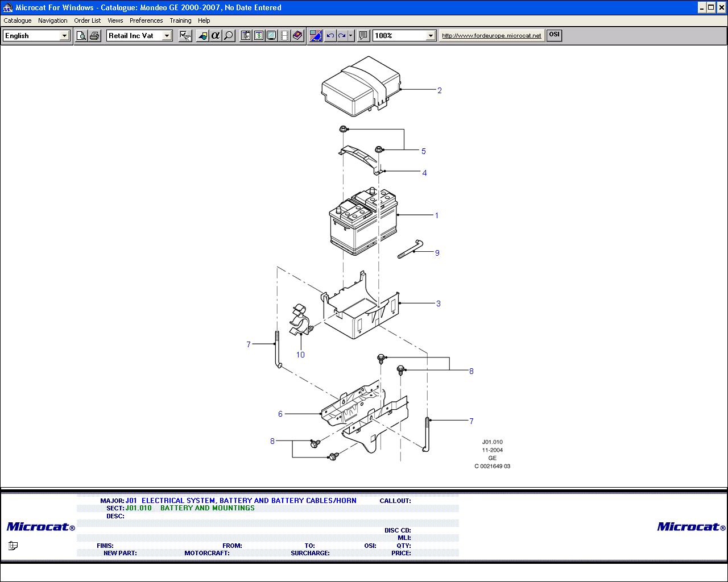Open the 100% zoom dropdown
Image resolution: width=728 pixels, height=582 pixels.
coord(431,36)
